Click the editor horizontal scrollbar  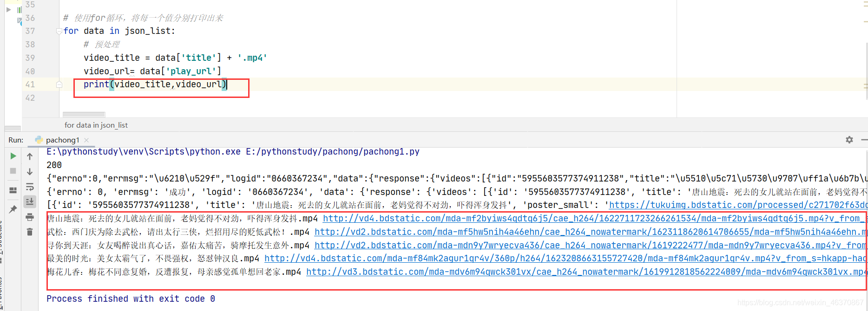[x=84, y=114]
